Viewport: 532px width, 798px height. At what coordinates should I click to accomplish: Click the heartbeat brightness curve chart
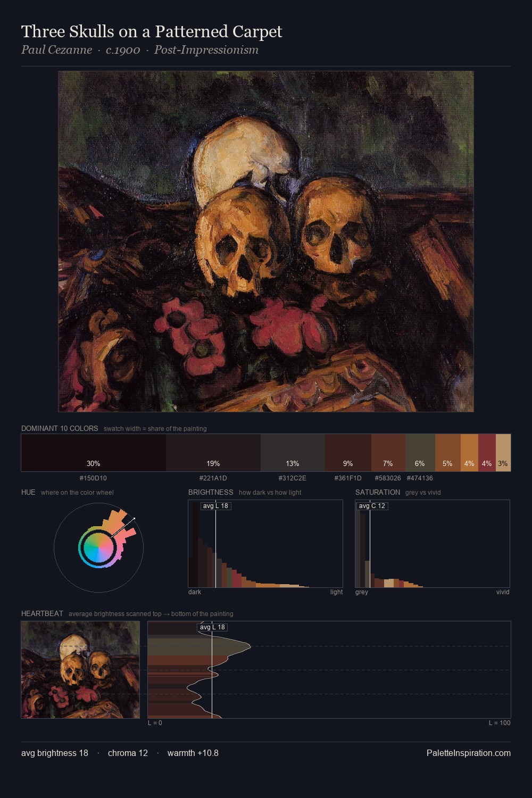(329, 670)
